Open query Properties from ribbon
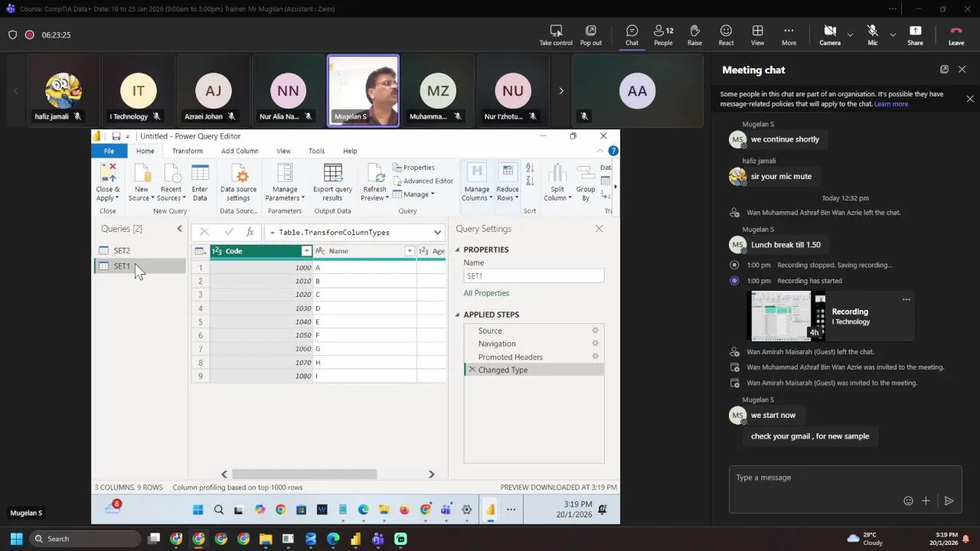980x551 pixels. pyautogui.click(x=413, y=168)
